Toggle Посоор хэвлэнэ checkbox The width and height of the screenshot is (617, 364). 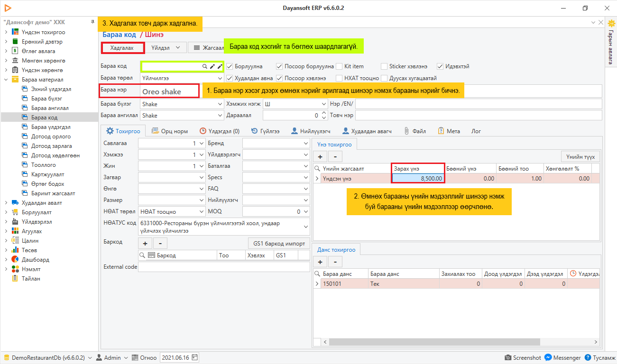pyautogui.click(x=279, y=78)
